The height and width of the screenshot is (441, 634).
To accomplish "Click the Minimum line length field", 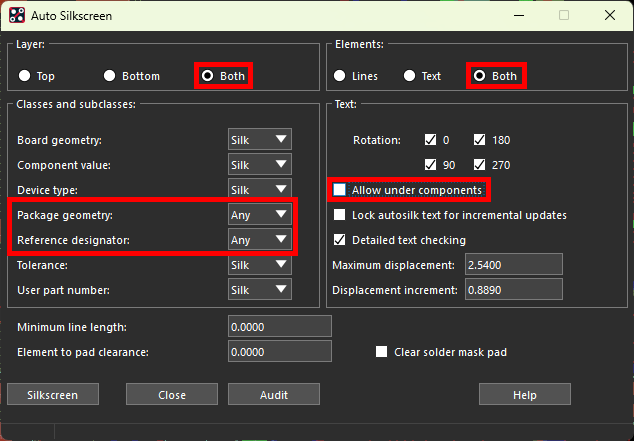I will 279,327.
